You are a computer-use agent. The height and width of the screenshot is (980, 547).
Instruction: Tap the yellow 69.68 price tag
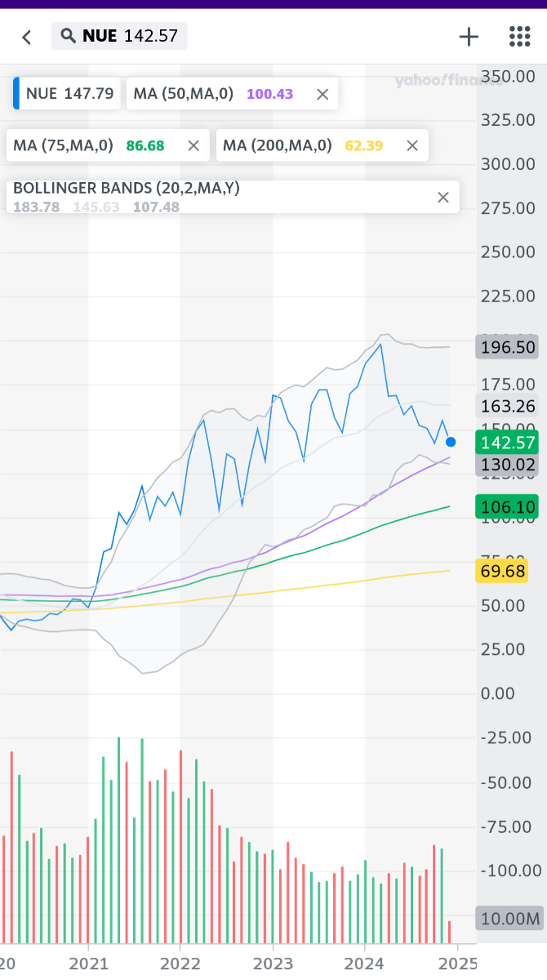502,571
